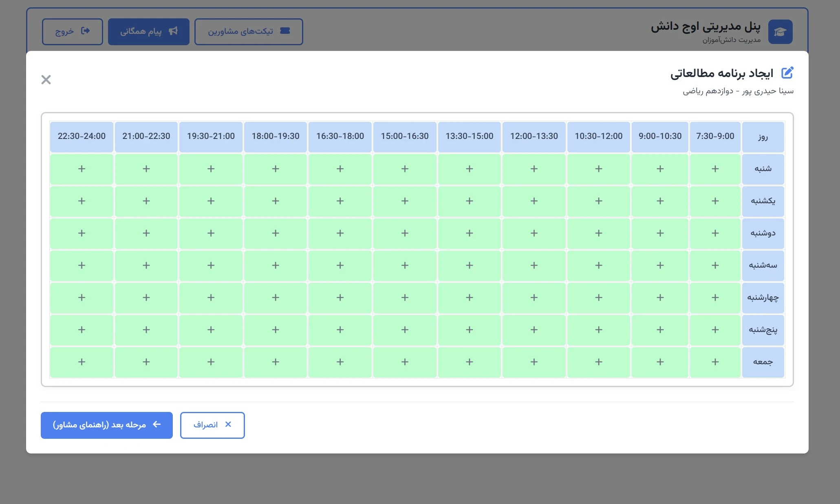Add session for پنج‌شنبه at 21:00-22:30
Viewport: 840px width, 504px height.
[x=146, y=330]
